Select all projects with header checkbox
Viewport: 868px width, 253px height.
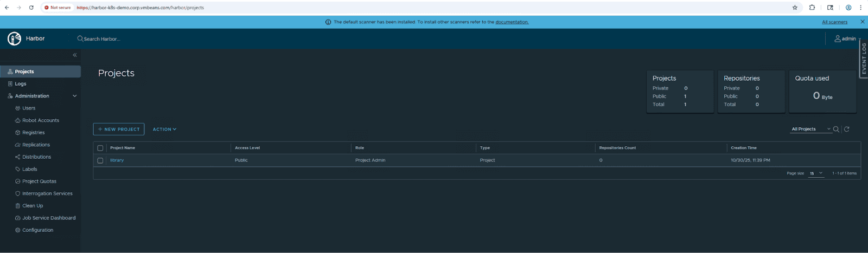(x=100, y=148)
